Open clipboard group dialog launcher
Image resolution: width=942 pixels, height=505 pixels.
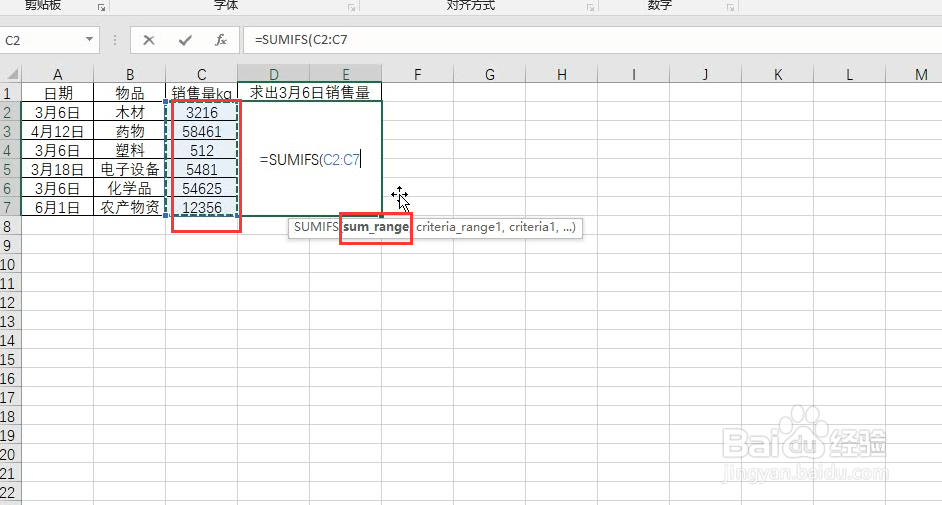point(102,7)
